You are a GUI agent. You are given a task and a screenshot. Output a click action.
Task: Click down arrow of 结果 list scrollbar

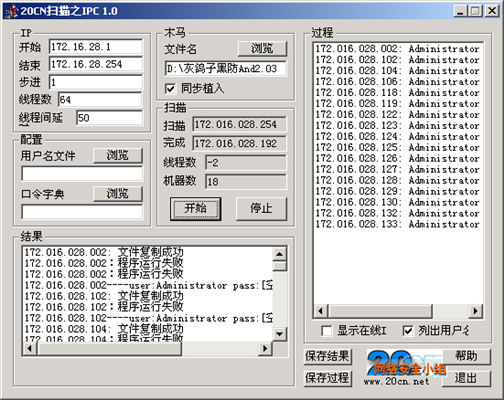(x=279, y=333)
